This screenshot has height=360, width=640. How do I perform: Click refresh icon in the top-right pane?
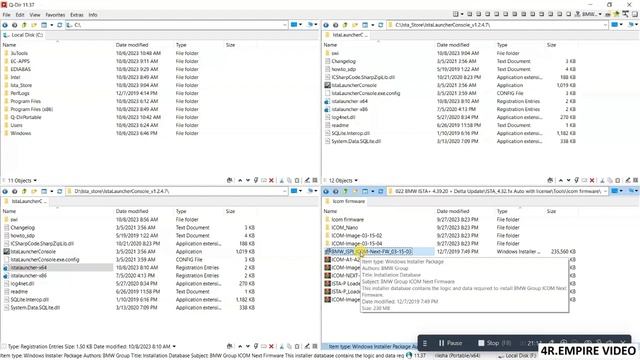click(380, 25)
